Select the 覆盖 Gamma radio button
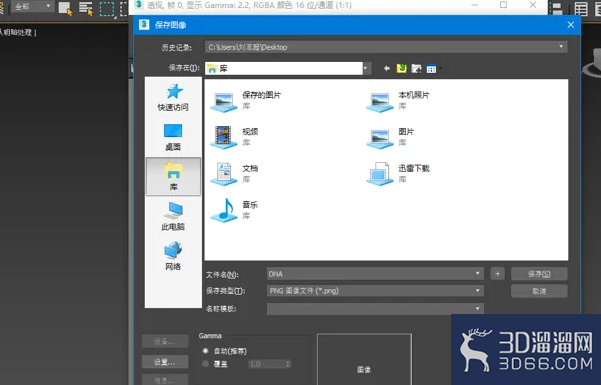Screen dimensions: 601x385 206,364
